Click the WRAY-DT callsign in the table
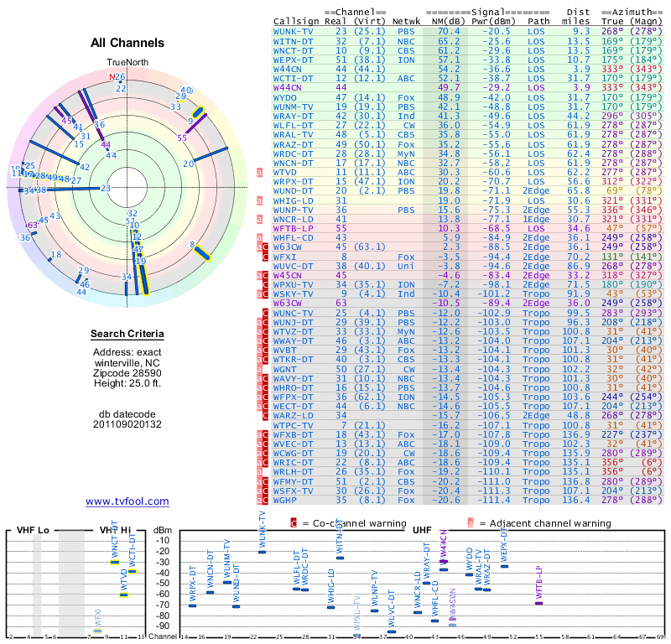This screenshot has width=671, height=644. pyautogui.click(x=293, y=116)
